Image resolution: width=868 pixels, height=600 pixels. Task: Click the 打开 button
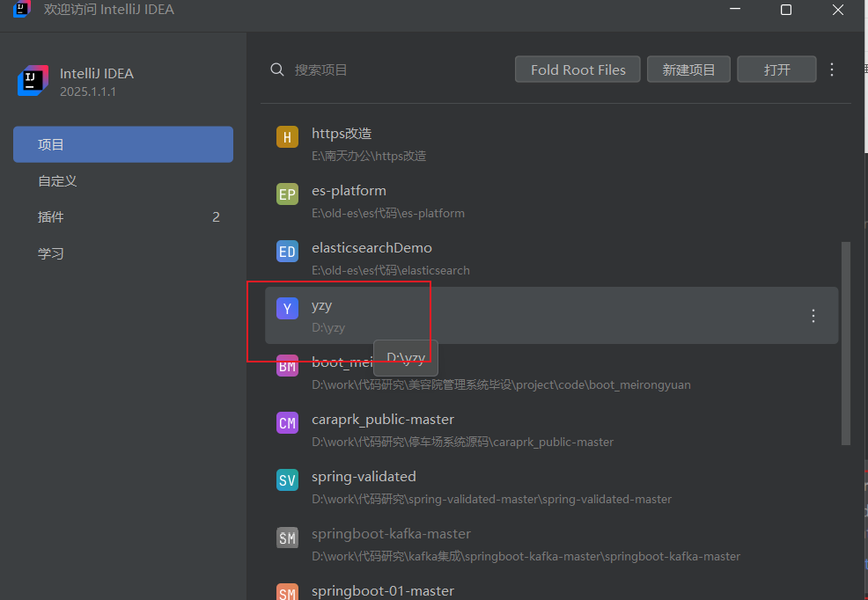click(777, 70)
